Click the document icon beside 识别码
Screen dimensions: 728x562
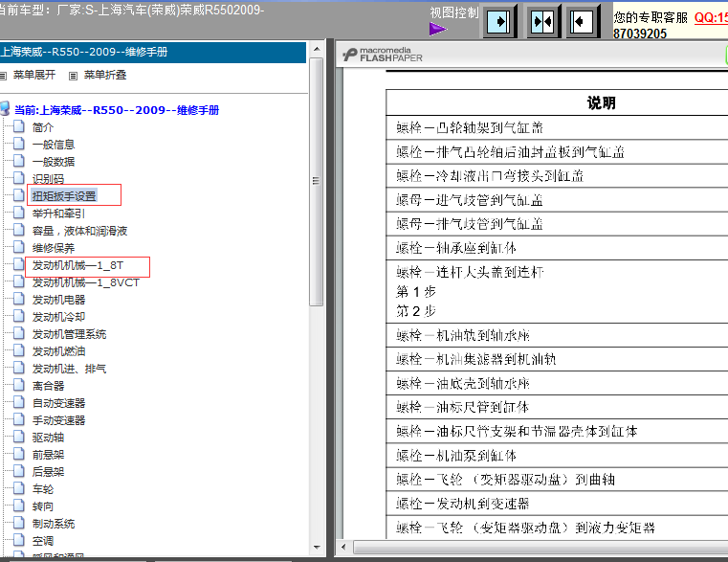tap(19, 178)
